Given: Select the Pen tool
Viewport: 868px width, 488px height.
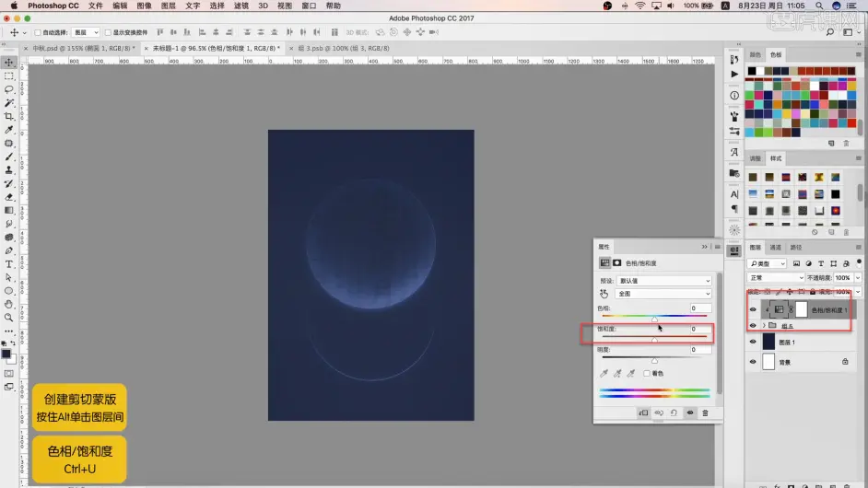Looking at the screenshot, I should pos(9,250).
